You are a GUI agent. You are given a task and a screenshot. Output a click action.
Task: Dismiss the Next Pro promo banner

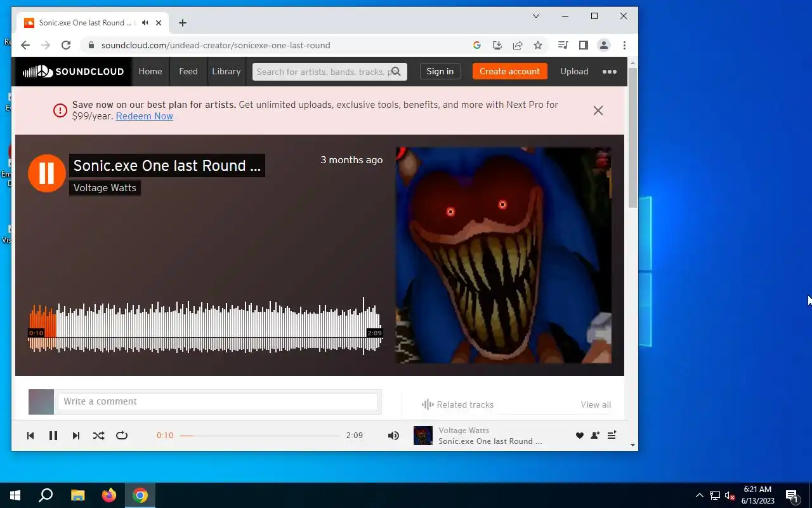[x=598, y=110]
